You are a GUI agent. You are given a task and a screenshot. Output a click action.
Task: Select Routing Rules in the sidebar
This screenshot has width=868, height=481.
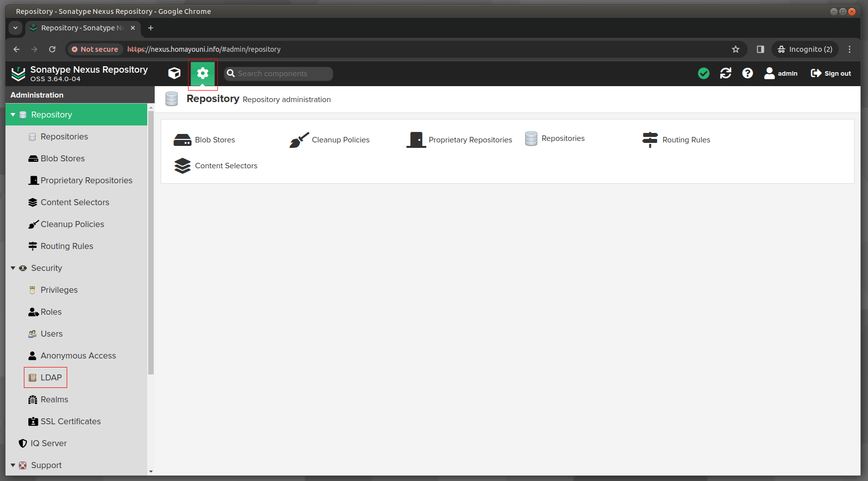pyautogui.click(x=76, y=246)
